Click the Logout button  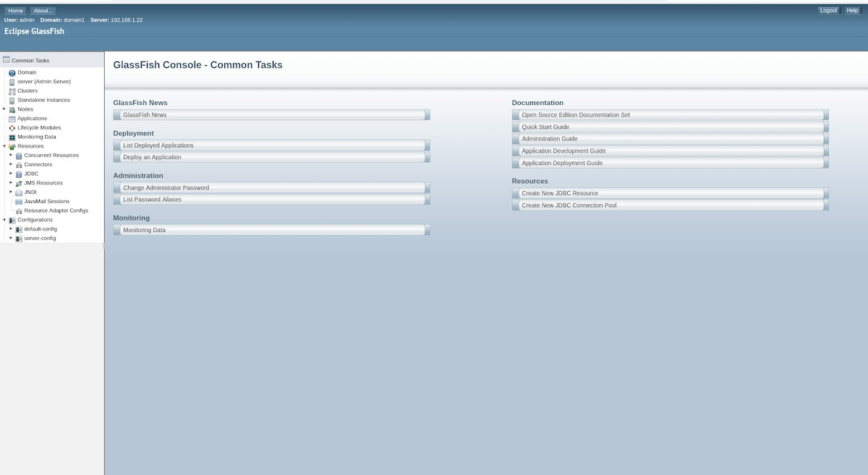coord(828,10)
